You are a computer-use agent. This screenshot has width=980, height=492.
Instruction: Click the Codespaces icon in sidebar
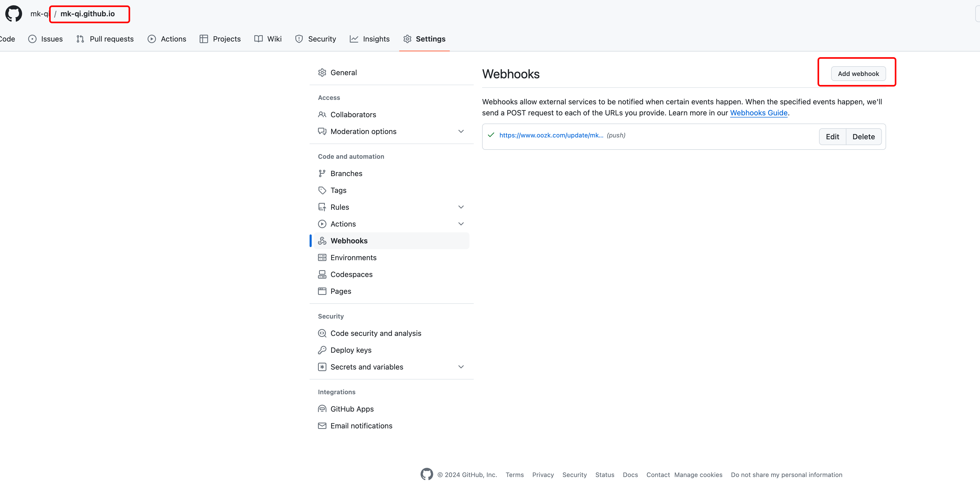coord(322,274)
